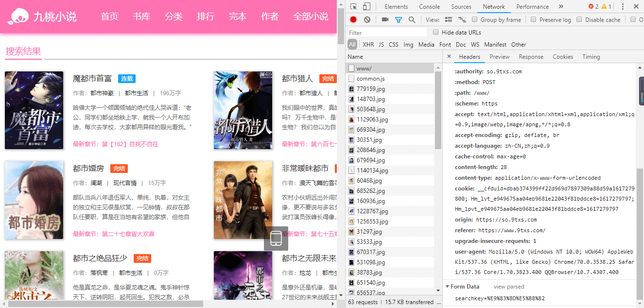Select the 651540.jpg request
This screenshot has height=308, width=644.
(390, 283)
